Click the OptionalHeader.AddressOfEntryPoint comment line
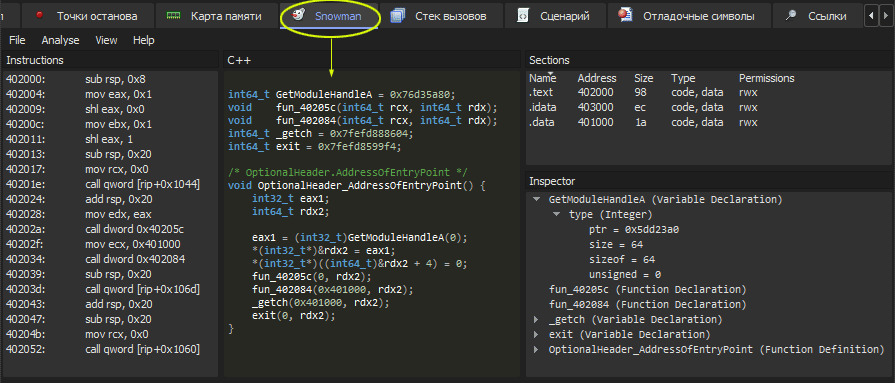The height and width of the screenshot is (383, 895). (348, 172)
